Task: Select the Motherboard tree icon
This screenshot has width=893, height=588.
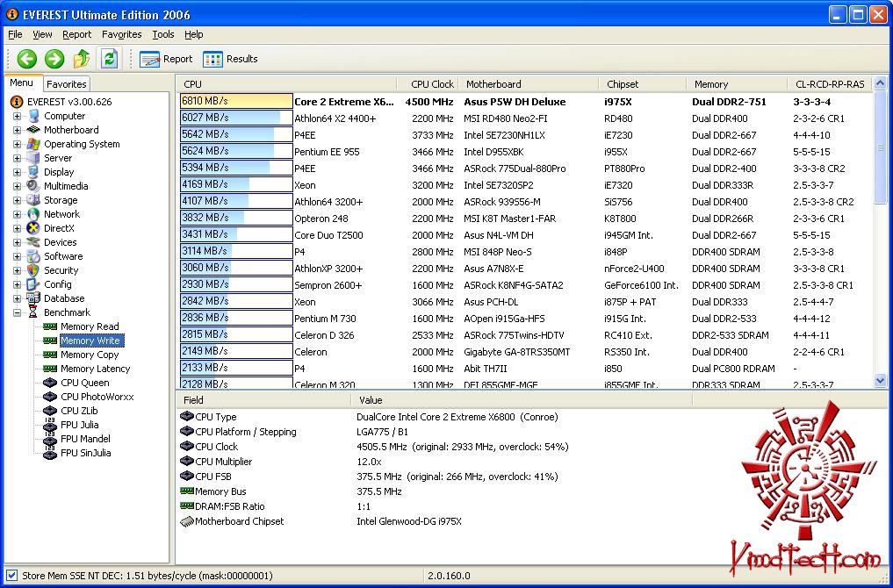Action: [x=33, y=130]
